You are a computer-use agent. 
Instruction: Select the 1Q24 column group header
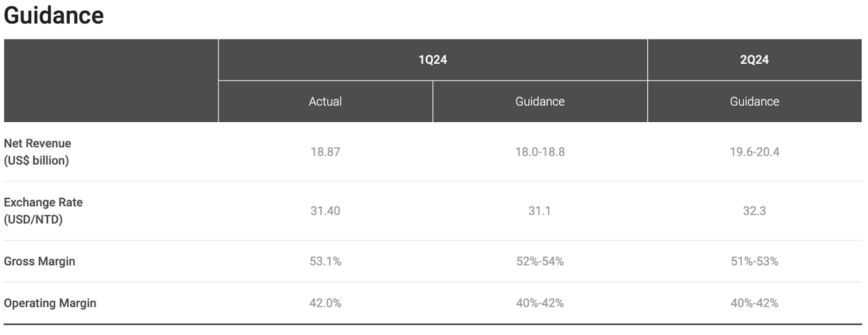click(x=433, y=60)
